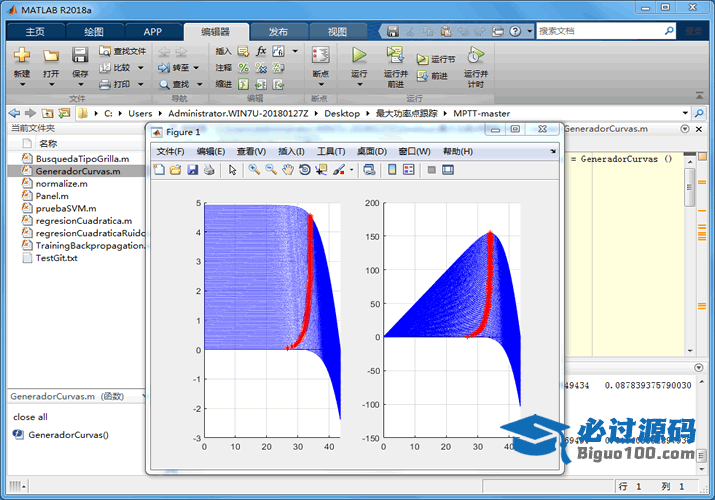This screenshot has height=500, width=715.
Task: Click the 断点 (Breakpoints) icon
Action: pyautogui.click(x=321, y=55)
